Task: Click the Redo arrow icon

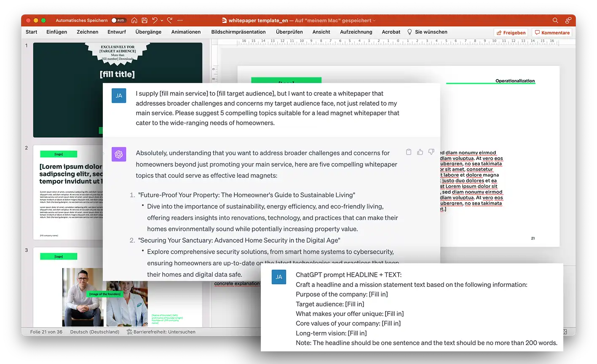Action: pos(170,20)
